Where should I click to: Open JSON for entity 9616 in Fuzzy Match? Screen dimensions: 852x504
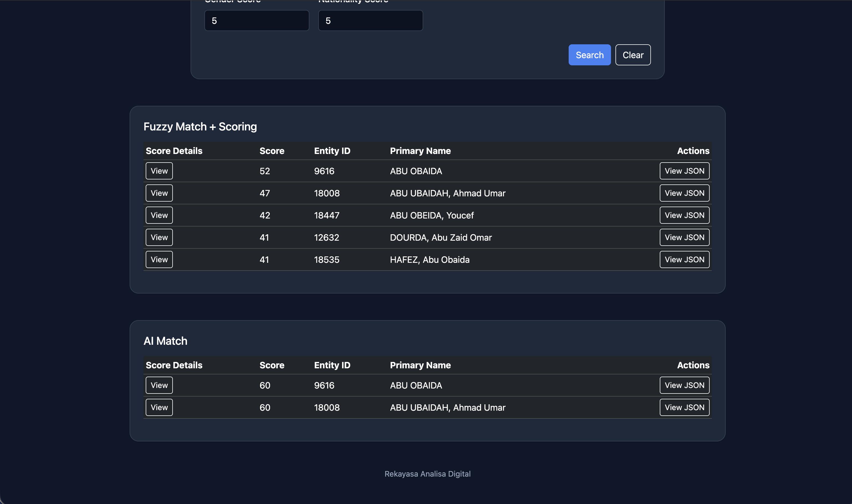684,171
